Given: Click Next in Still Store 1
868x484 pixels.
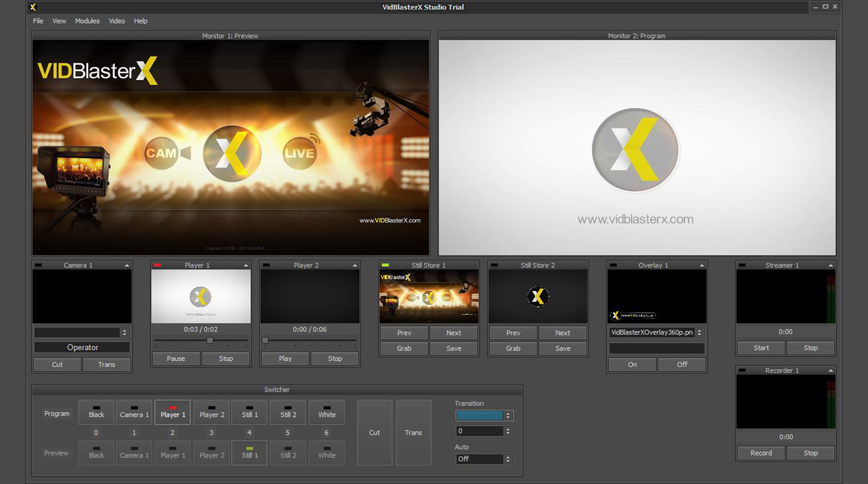Looking at the screenshot, I should pos(453,333).
